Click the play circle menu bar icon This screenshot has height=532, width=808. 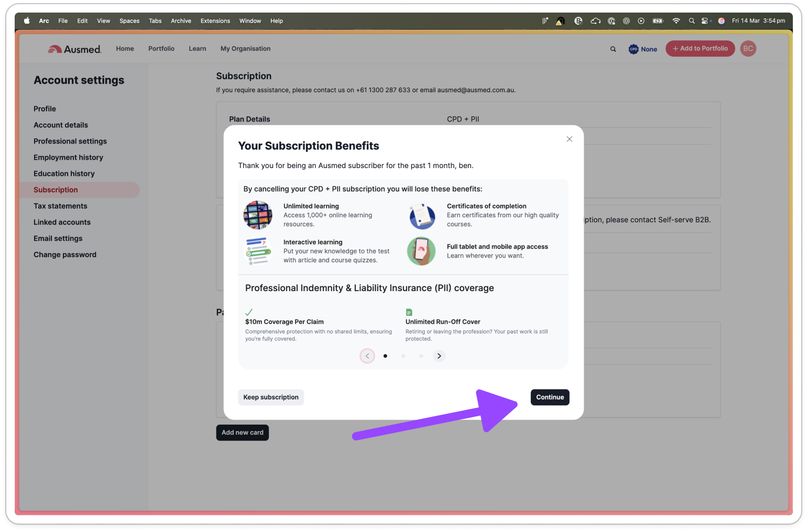pos(641,21)
